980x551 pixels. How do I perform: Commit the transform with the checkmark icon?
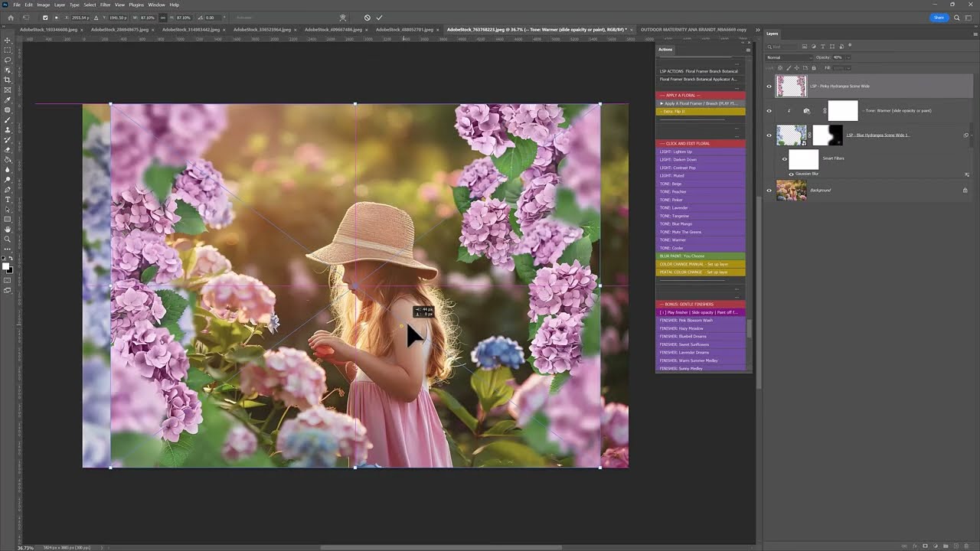379,18
